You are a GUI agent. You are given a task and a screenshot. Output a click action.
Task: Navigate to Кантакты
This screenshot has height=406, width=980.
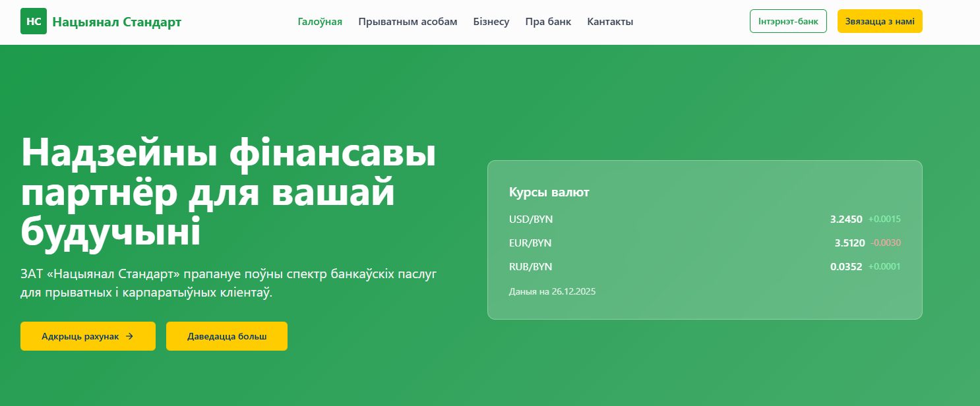[610, 22]
